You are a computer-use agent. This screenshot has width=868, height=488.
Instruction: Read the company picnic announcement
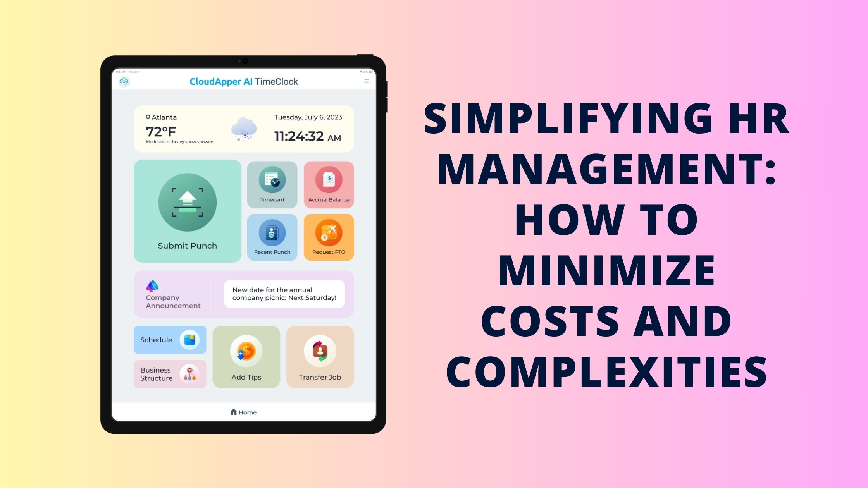tap(285, 294)
